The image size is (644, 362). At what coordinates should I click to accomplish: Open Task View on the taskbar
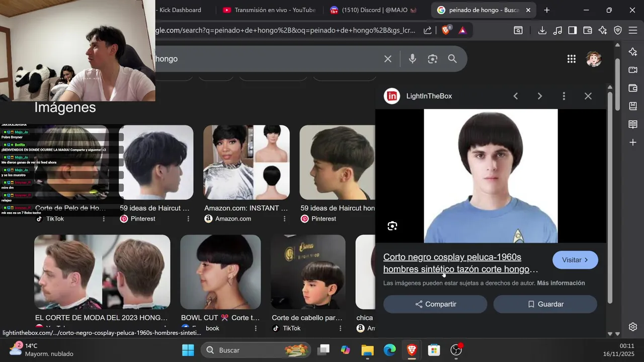click(324, 350)
